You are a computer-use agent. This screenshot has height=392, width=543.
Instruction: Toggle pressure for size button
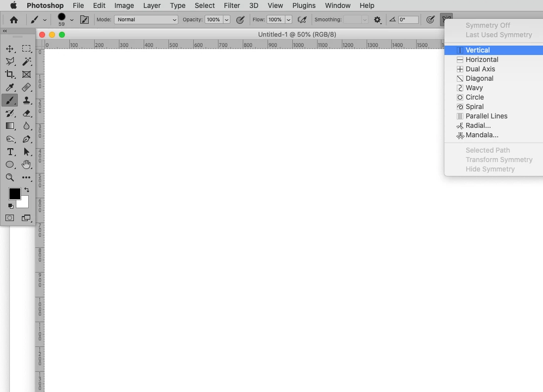430,20
